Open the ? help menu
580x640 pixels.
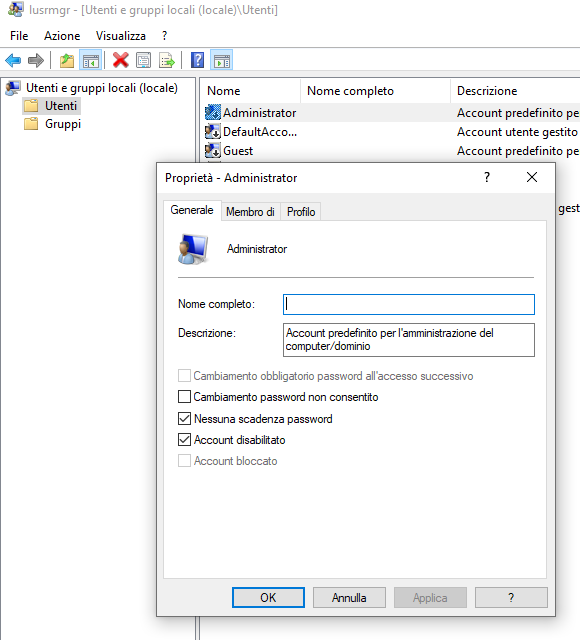[164, 36]
